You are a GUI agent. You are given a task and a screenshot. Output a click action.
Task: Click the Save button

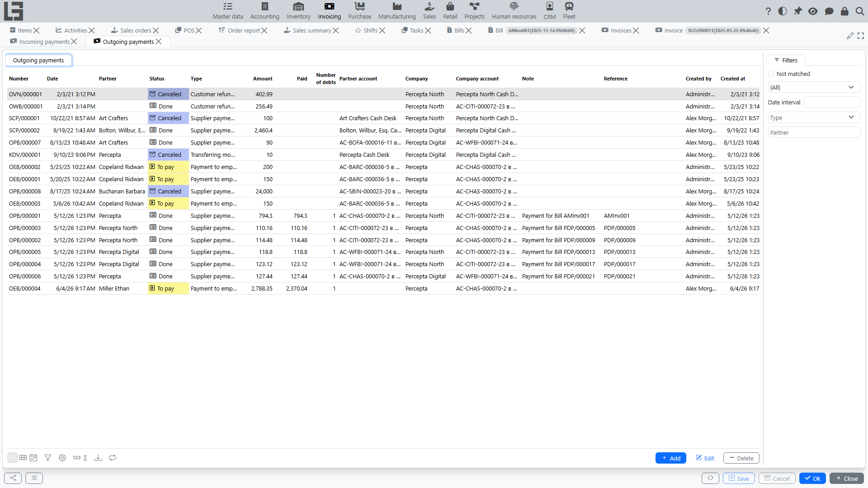(x=738, y=478)
